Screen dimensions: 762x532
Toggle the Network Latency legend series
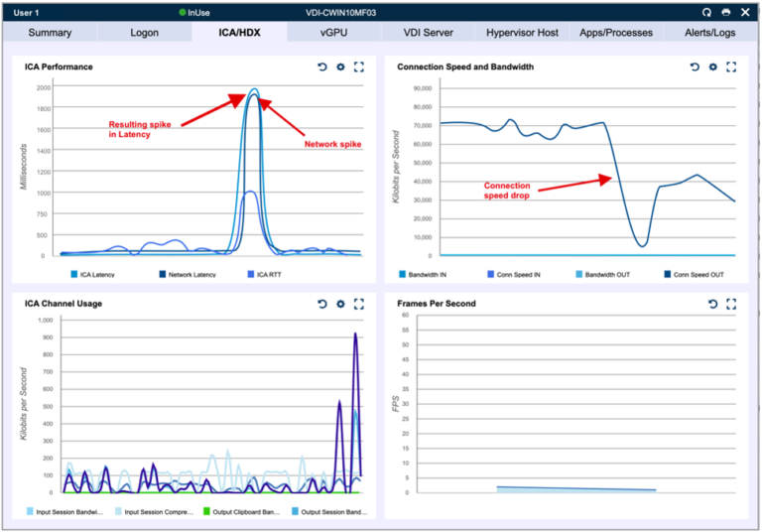click(x=188, y=274)
